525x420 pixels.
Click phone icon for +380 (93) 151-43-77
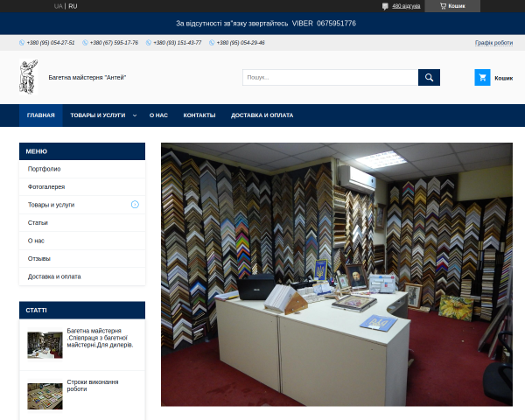click(149, 43)
